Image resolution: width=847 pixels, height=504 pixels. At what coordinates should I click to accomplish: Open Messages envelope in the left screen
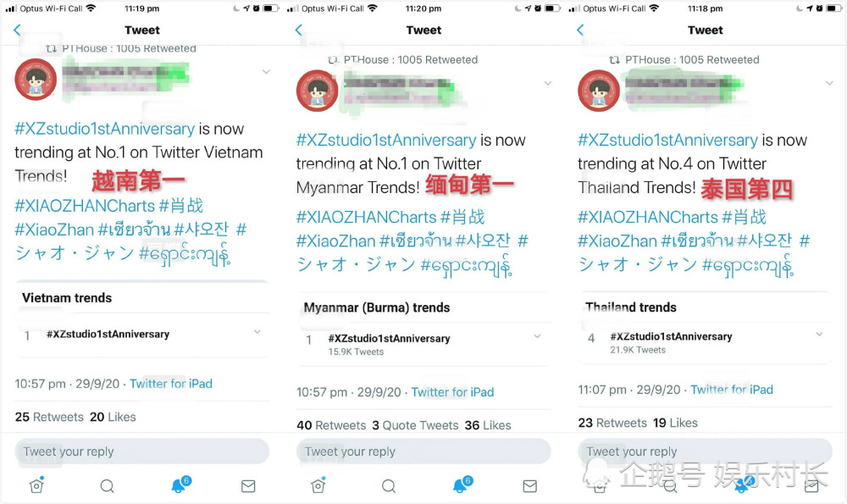(x=248, y=486)
